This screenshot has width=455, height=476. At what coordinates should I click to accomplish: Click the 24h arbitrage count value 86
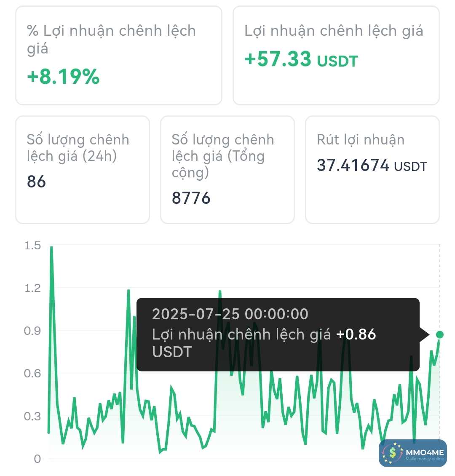point(36,182)
